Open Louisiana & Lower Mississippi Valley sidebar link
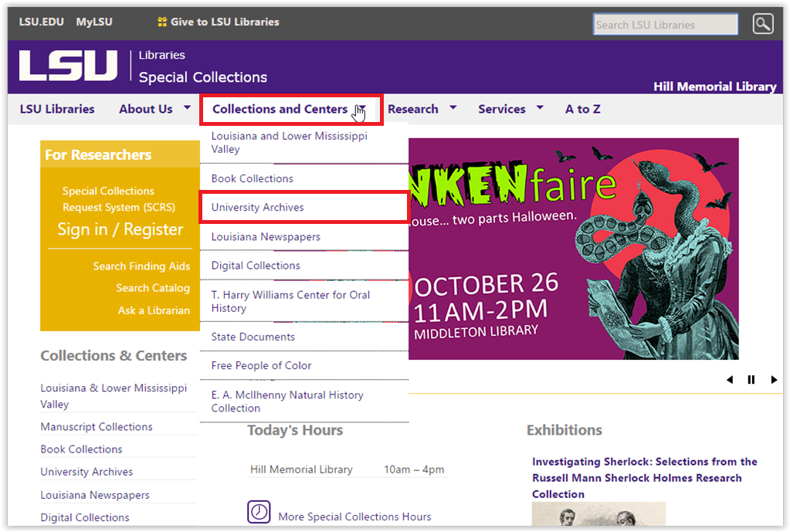This screenshot has width=790, height=532. coord(114,396)
